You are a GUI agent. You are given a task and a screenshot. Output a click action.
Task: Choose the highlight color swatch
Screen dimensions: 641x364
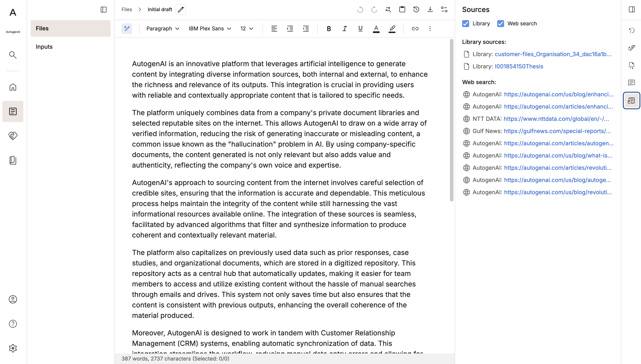392,28
